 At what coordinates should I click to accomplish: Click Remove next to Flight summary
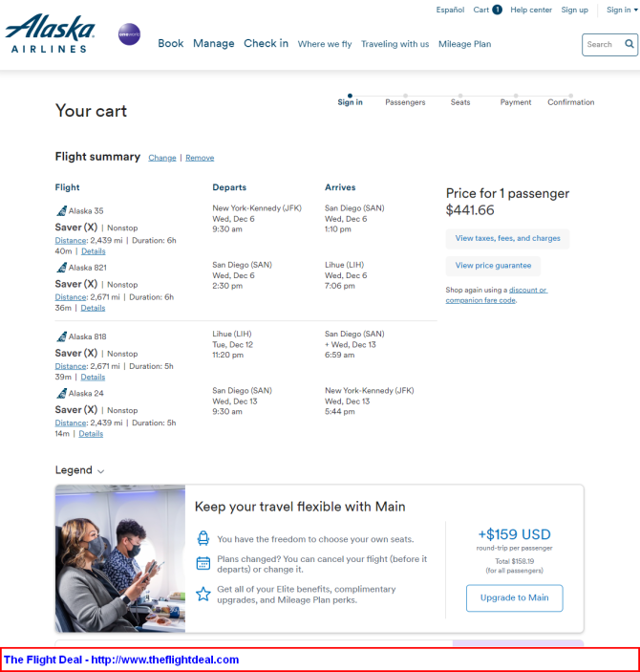point(200,158)
